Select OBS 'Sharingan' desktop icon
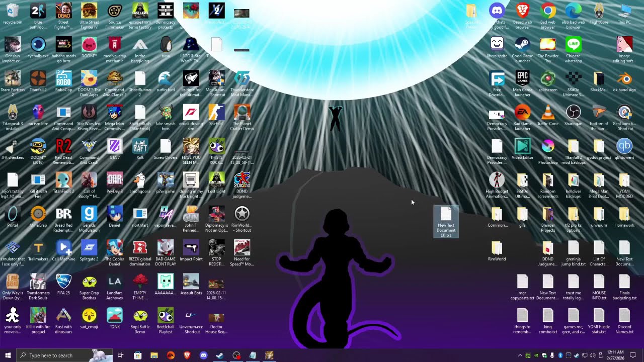The height and width of the screenshot is (362, 644). click(573, 115)
